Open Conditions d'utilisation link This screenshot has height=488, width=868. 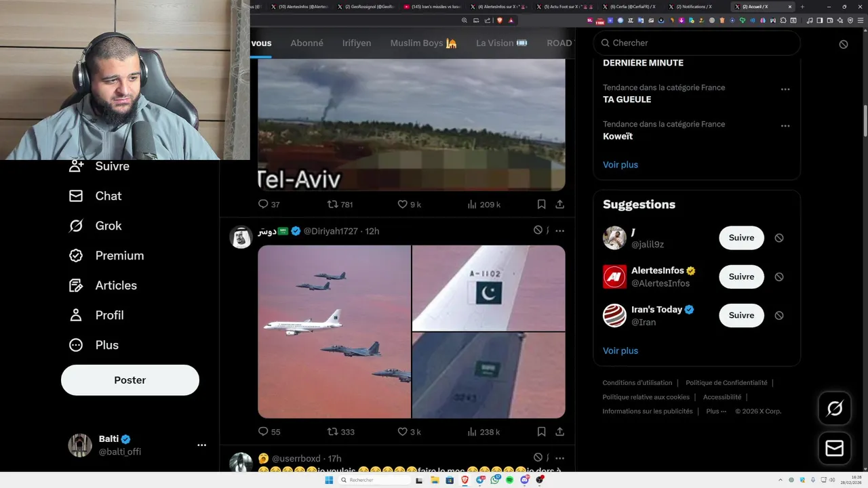637,383
